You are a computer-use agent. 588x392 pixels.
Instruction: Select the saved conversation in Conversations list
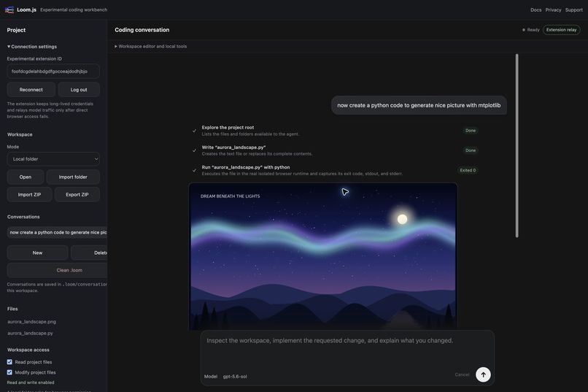pos(58,233)
